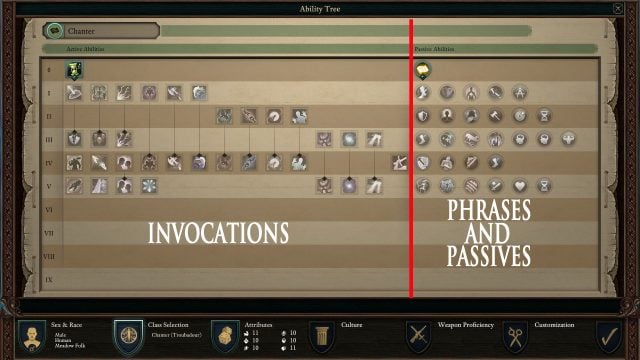Select the hammer passive icon in row II
This screenshot has height=360, width=640.
(x=495, y=116)
